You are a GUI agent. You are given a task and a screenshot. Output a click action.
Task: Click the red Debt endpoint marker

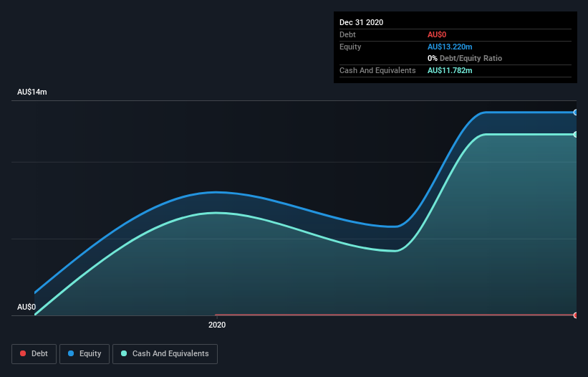[576, 315]
